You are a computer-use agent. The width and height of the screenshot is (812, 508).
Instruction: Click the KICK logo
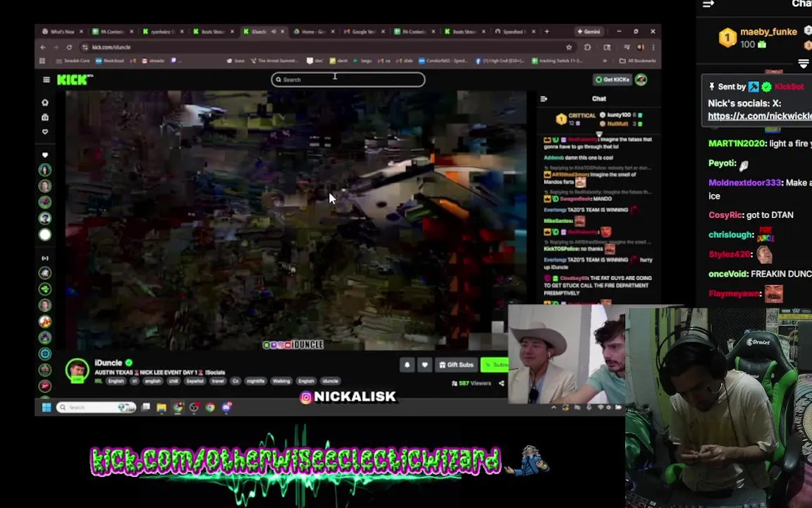click(75, 80)
